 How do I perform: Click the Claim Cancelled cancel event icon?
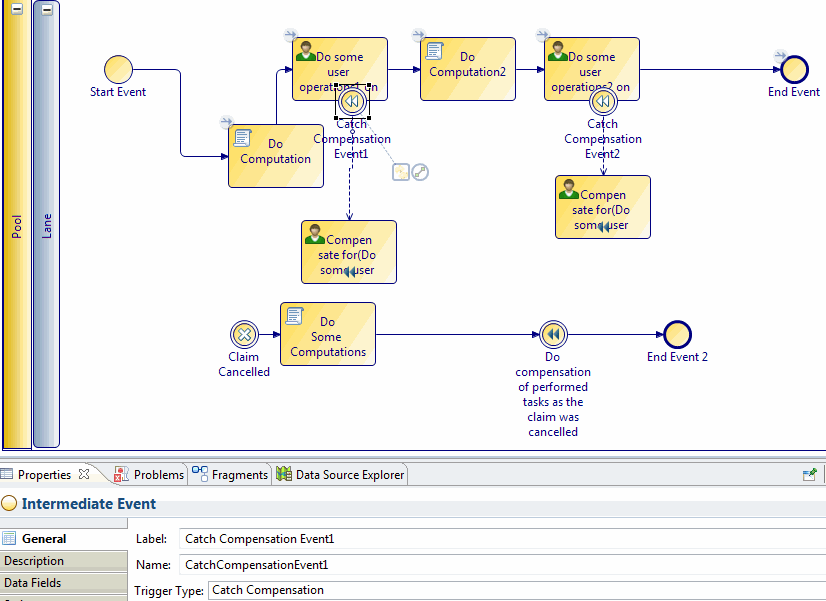pyautogui.click(x=243, y=334)
